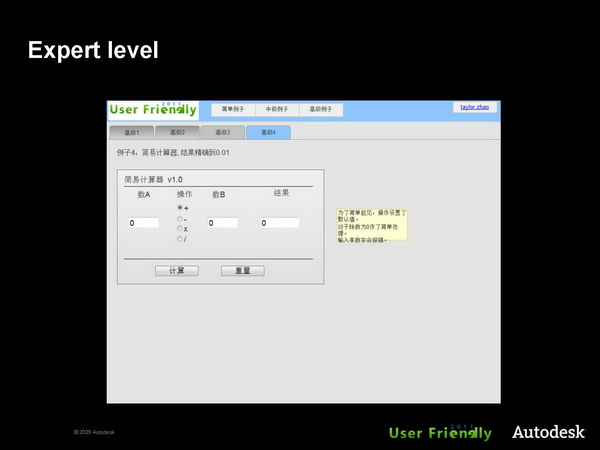The width and height of the screenshot is (600, 450).
Task: Choose the multiply (x) operation radio button
Action: pyautogui.click(x=180, y=228)
